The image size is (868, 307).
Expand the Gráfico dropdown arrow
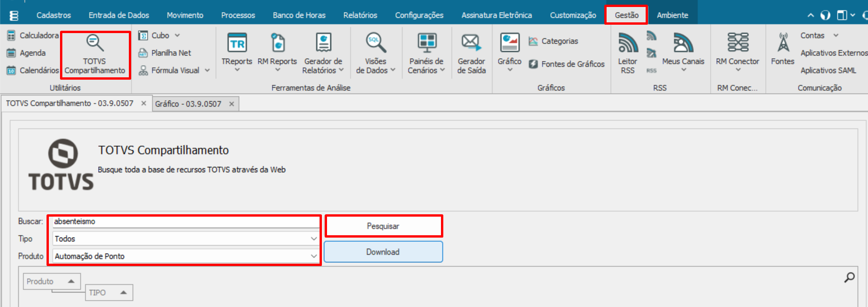pos(510,70)
